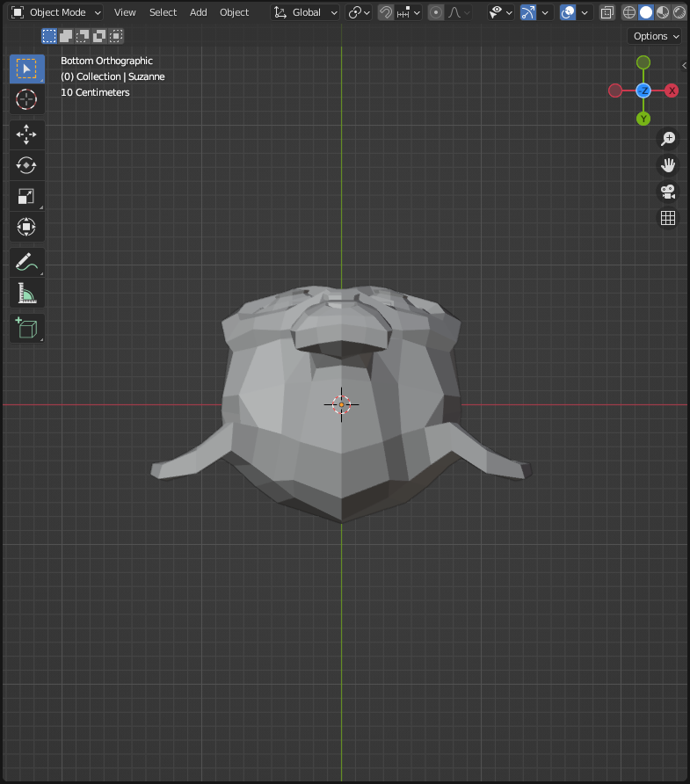
Task: Toggle viewport gizmos visibility
Action: click(528, 12)
